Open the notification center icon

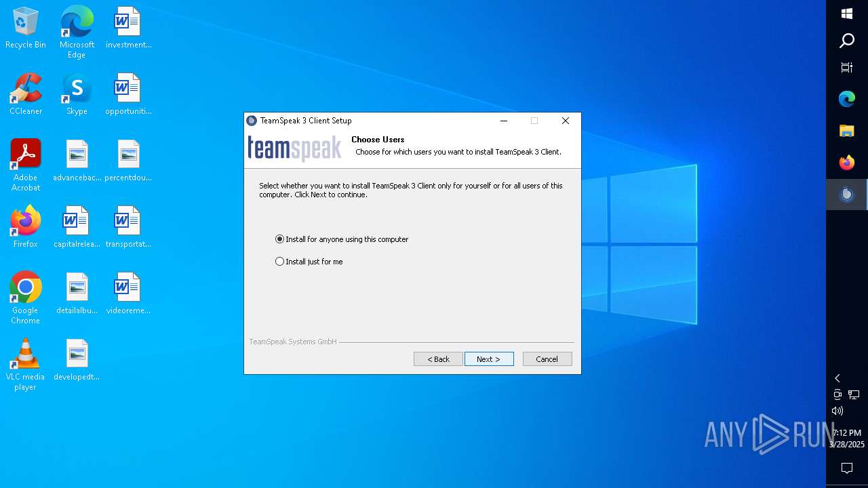(x=847, y=468)
